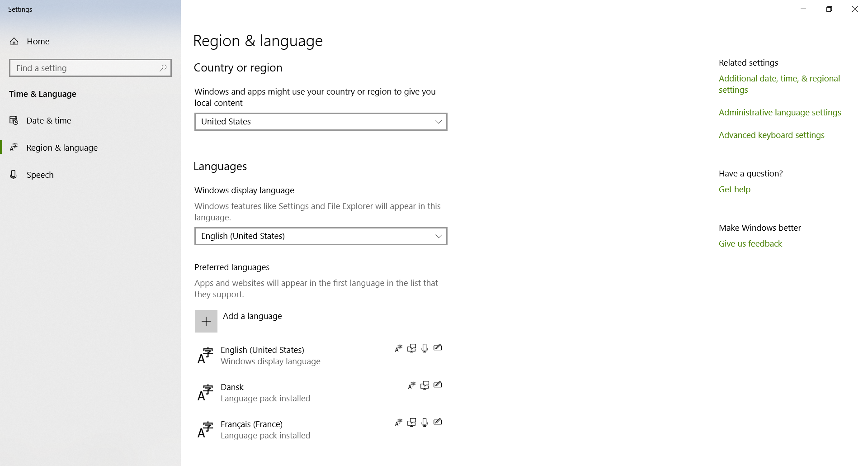868x466 pixels.
Task: Click the plus icon to add a language
Action: pyautogui.click(x=206, y=321)
